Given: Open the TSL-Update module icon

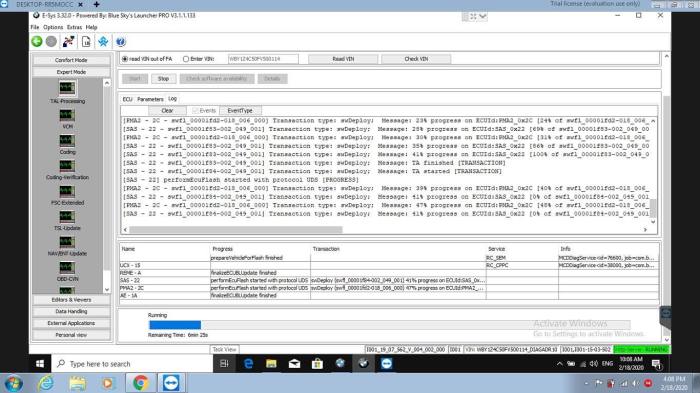Looking at the screenshot, I should (x=67, y=217).
